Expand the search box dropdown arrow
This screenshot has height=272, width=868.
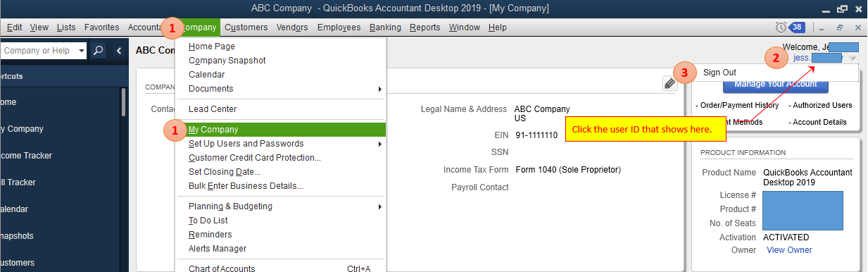click(82, 51)
